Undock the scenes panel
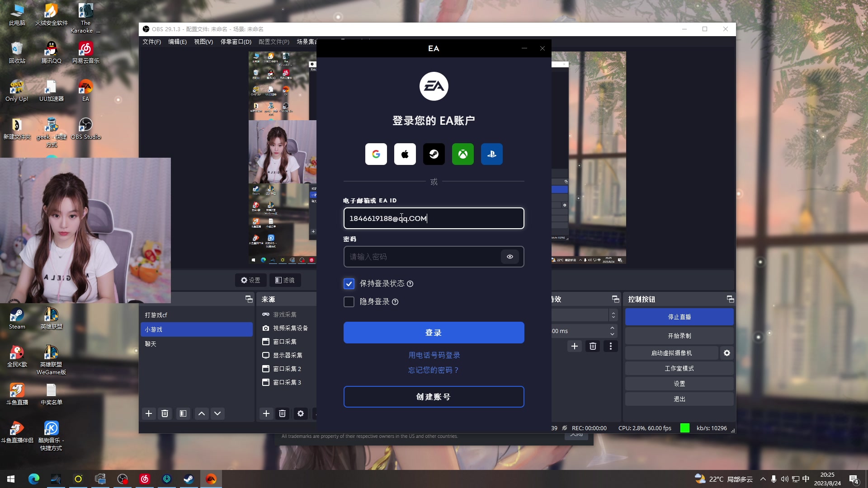 pos(249,299)
